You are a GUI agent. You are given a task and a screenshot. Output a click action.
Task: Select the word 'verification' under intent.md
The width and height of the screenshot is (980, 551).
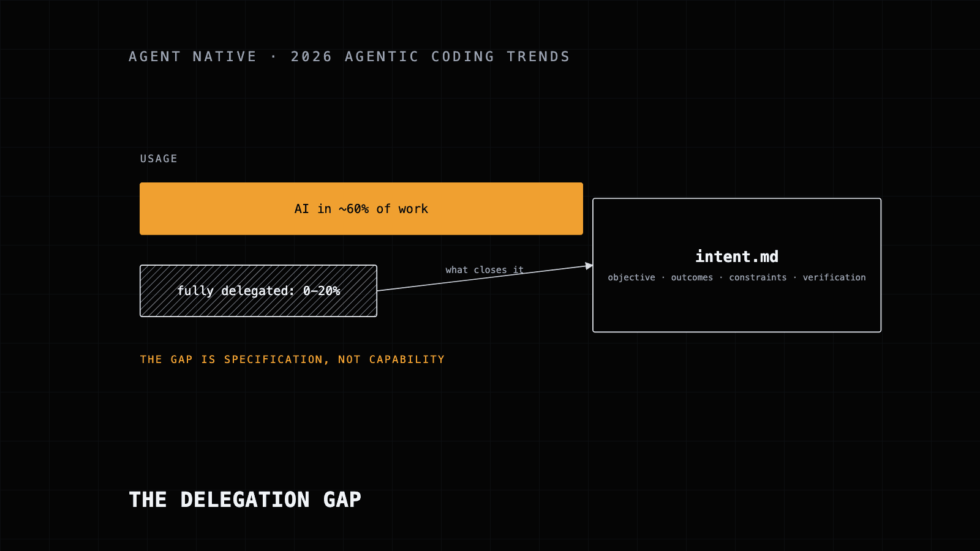(x=834, y=277)
